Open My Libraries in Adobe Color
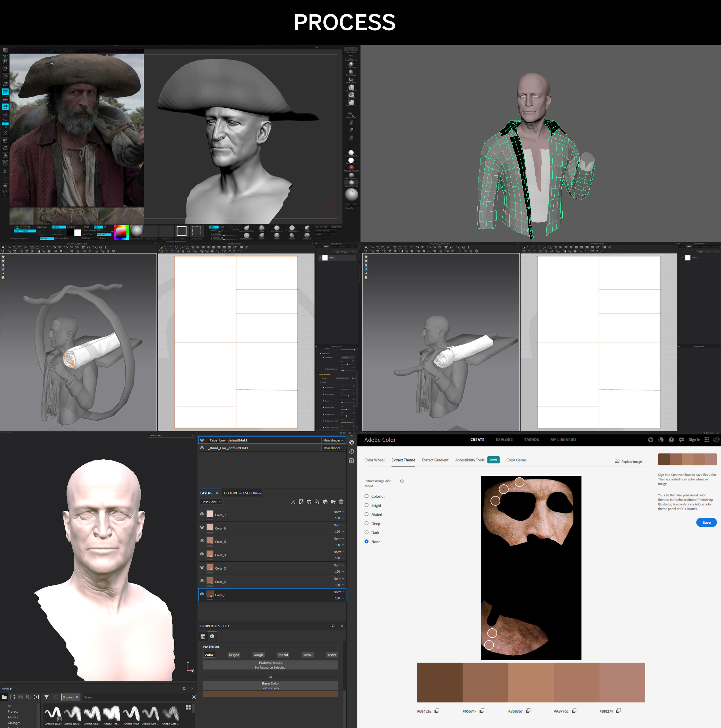 pos(563,440)
